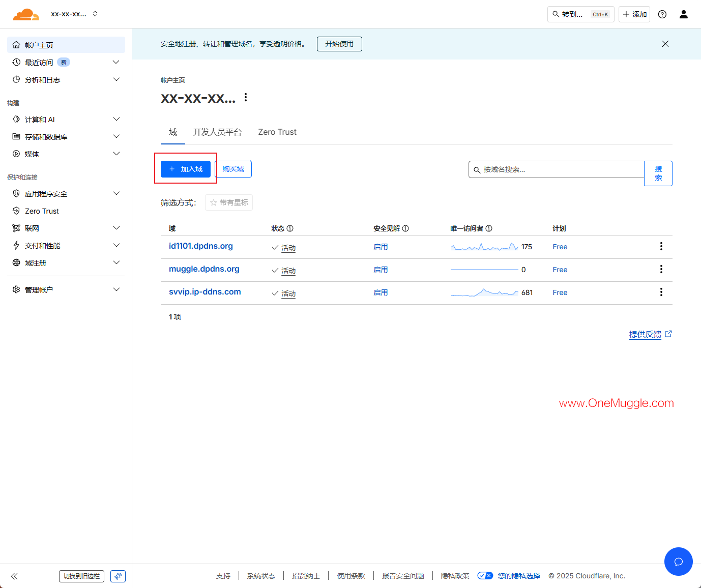The image size is (701, 588).
Task: Open 帐户主页 in the sidebar
Action: [x=66, y=45]
